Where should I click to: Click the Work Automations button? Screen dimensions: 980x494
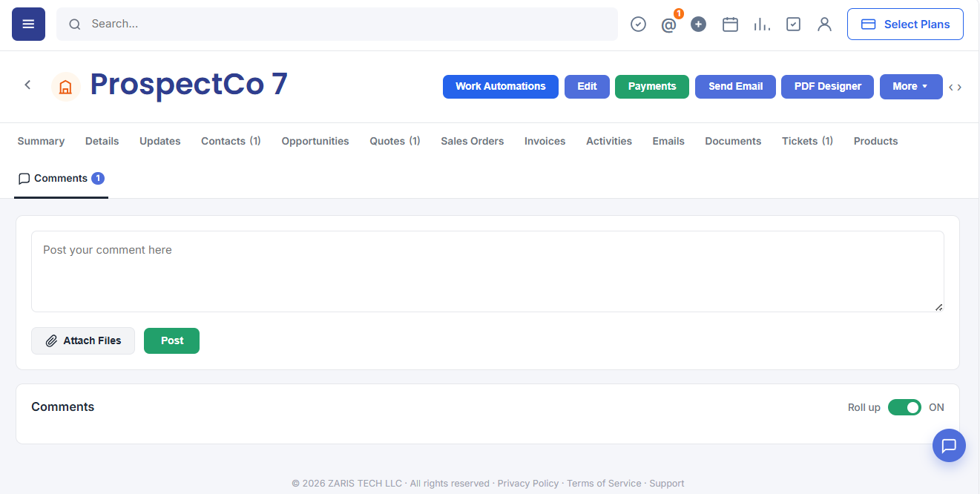pyautogui.click(x=501, y=87)
